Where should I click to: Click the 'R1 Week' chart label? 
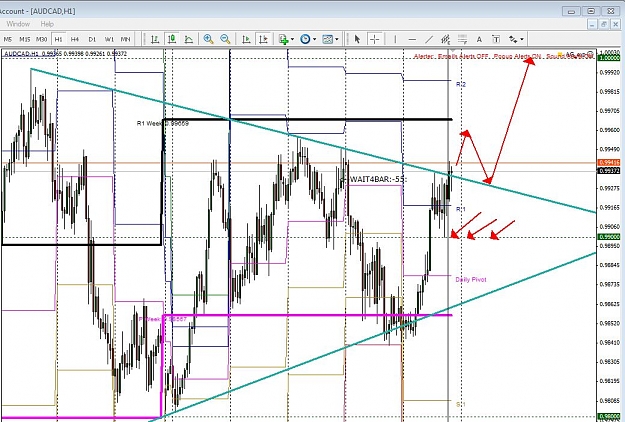[x=163, y=124]
